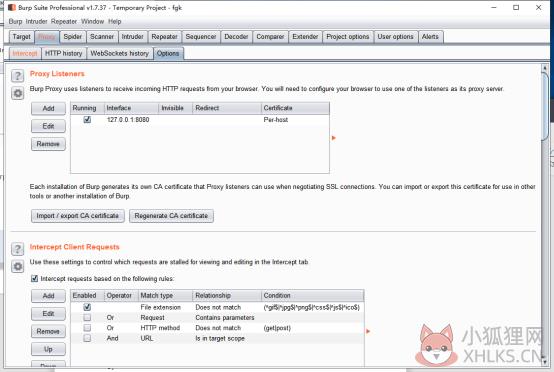The image size is (554, 372).
Task: Edit the selected intercept rule
Action: click(48, 313)
